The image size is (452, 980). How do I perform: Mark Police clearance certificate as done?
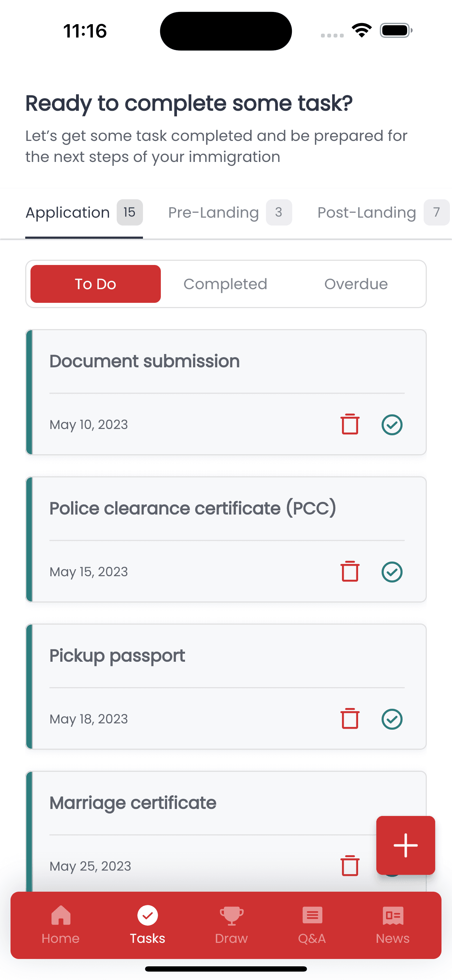392,572
